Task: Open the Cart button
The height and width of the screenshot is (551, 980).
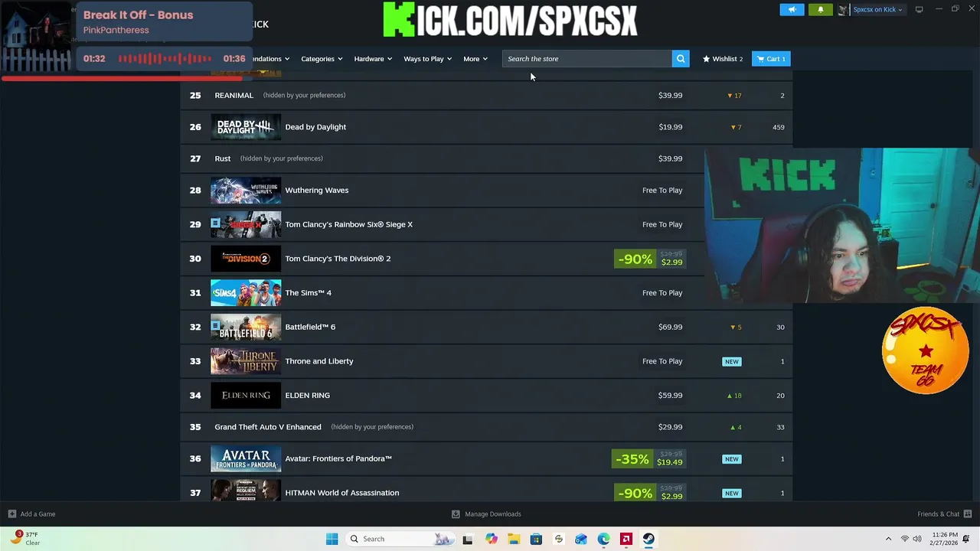Action: [x=771, y=59]
